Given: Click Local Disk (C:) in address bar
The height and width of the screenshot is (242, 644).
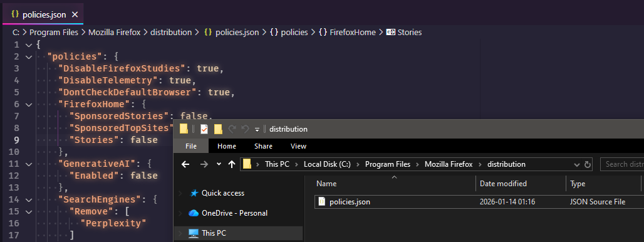Looking at the screenshot, I should pos(328,164).
